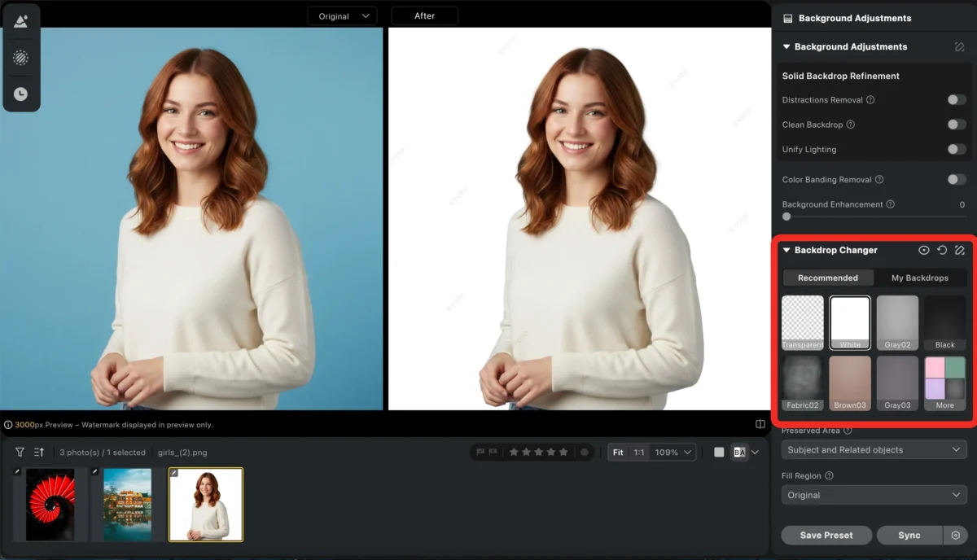The height and width of the screenshot is (560, 977).
Task: Switch to the My Backdrops tab
Action: tap(920, 278)
